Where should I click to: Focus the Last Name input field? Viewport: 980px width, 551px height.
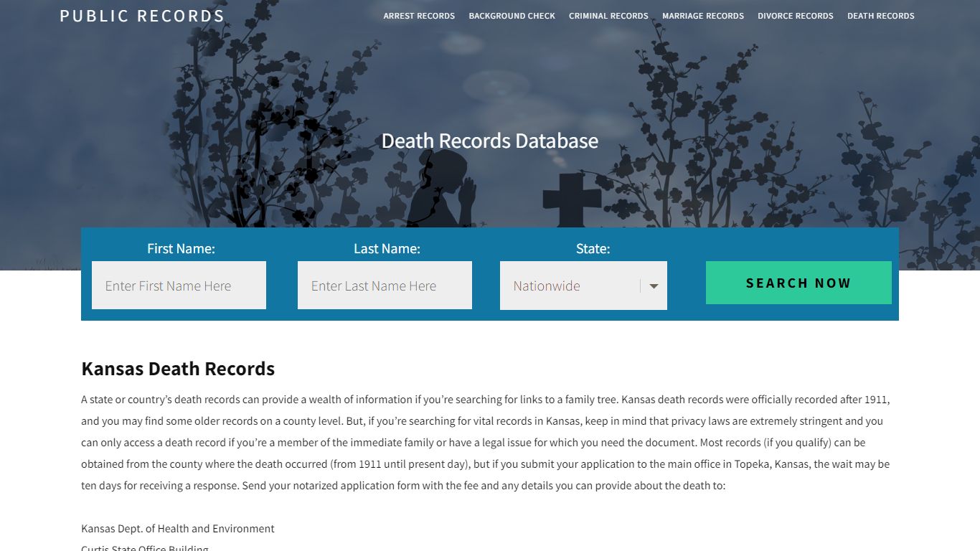(385, 286)
